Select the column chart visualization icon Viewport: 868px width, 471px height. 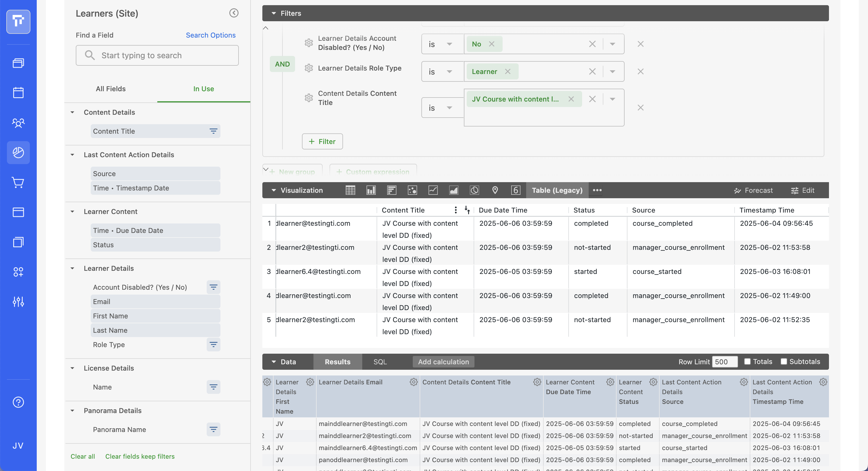pyautogui.click(x=371, y=190)
